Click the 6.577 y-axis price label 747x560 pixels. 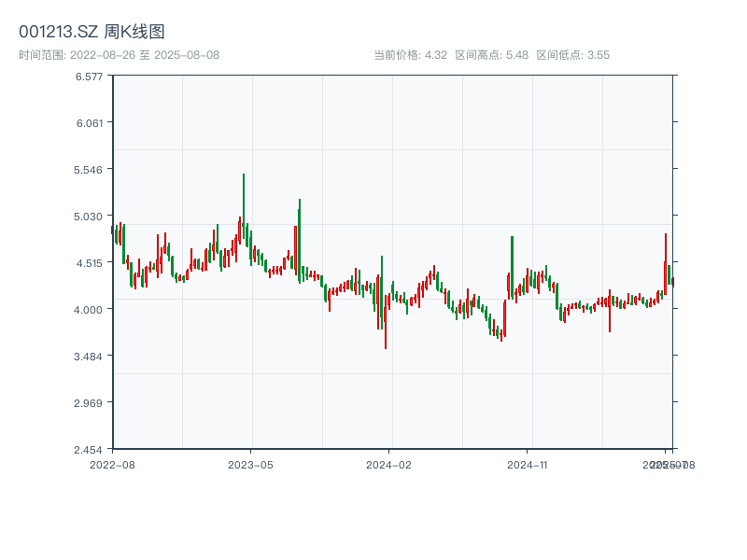(x=90, y=76)
